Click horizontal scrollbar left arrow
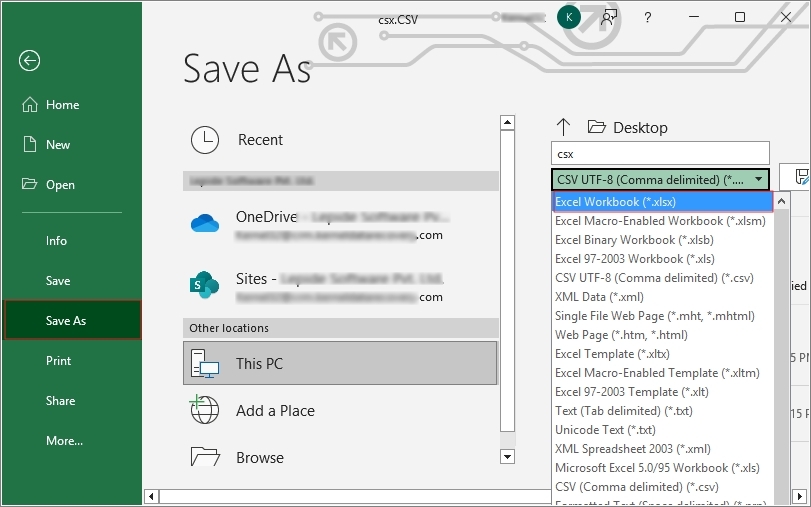This screenshot has width=811, height=507. coord(151,497)
